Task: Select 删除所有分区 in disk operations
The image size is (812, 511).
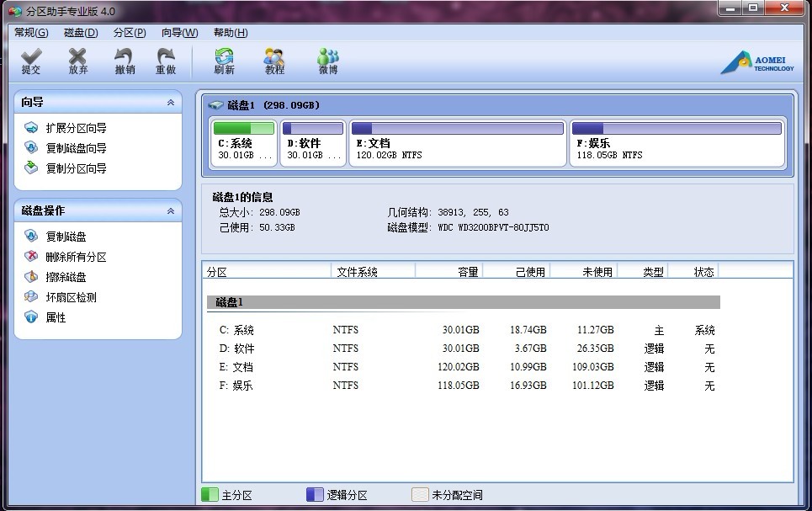Action: [x=76, y=257]
